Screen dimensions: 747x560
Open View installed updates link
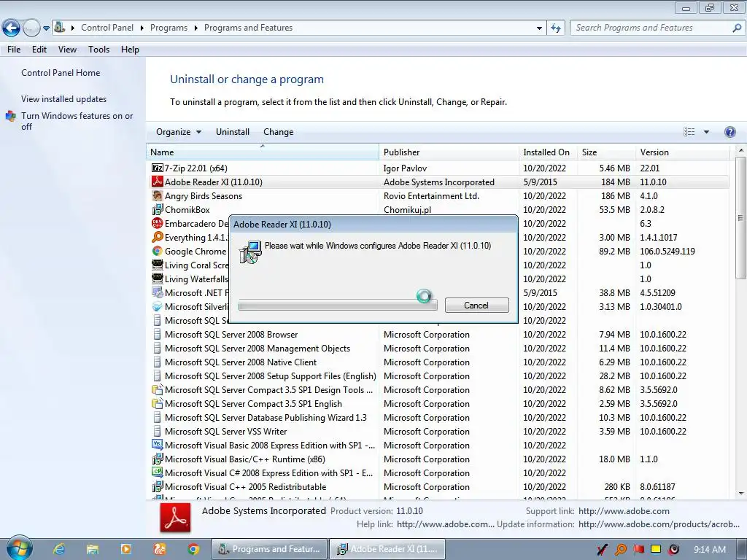point(64,99)
